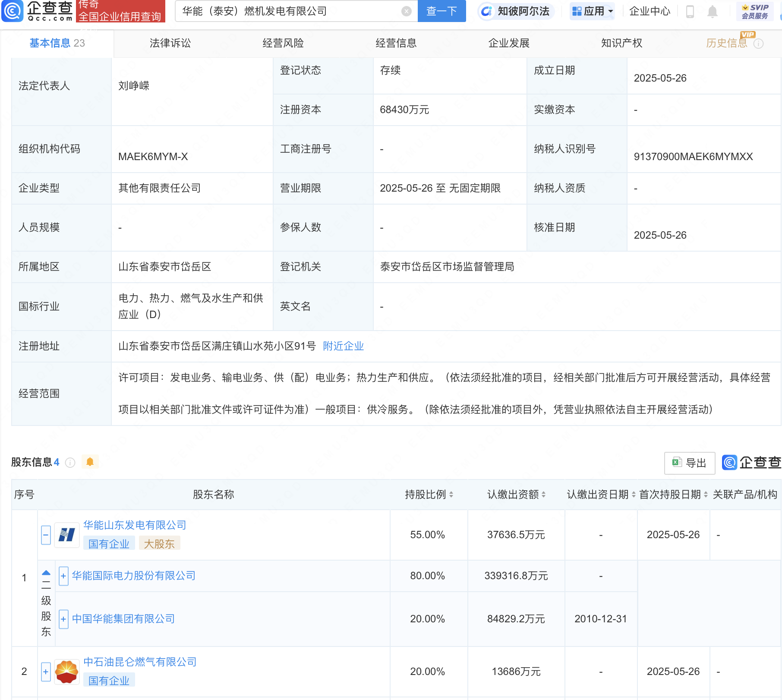
Task: Open the 历史信息 VIP tab
Action: (727, 43)
